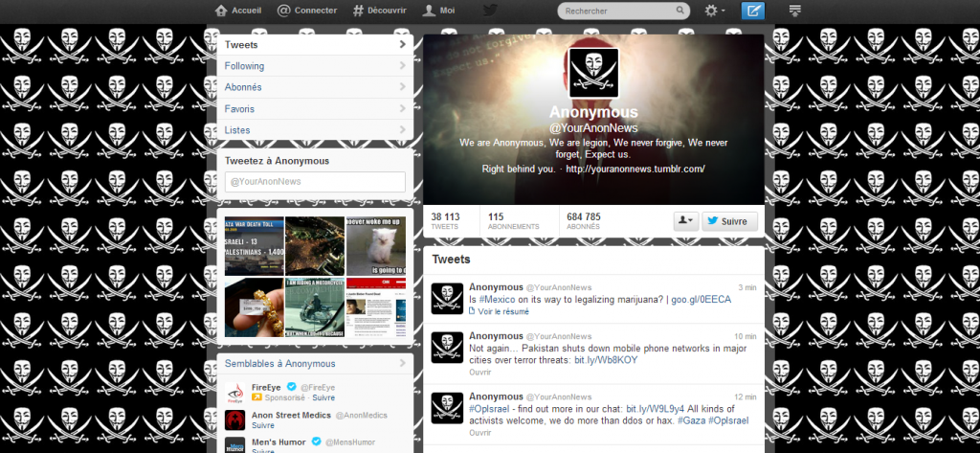The image size is (980, 453).
Task: Click the 3 min timestamp
Action: pos(746,287)
